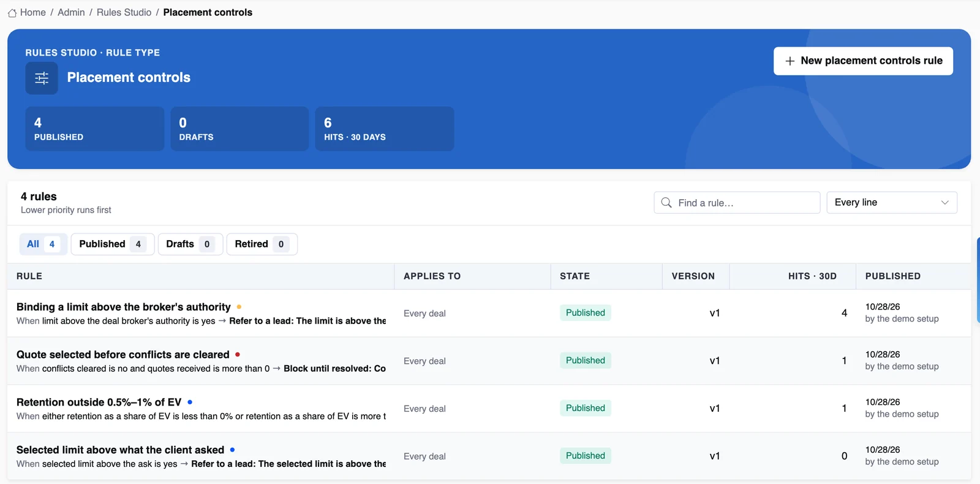This screenshot has height=484, width=980.
Task: Click the blue dot beside Retention outside rule
Action: pyautogui.click(x=190, y=402)
